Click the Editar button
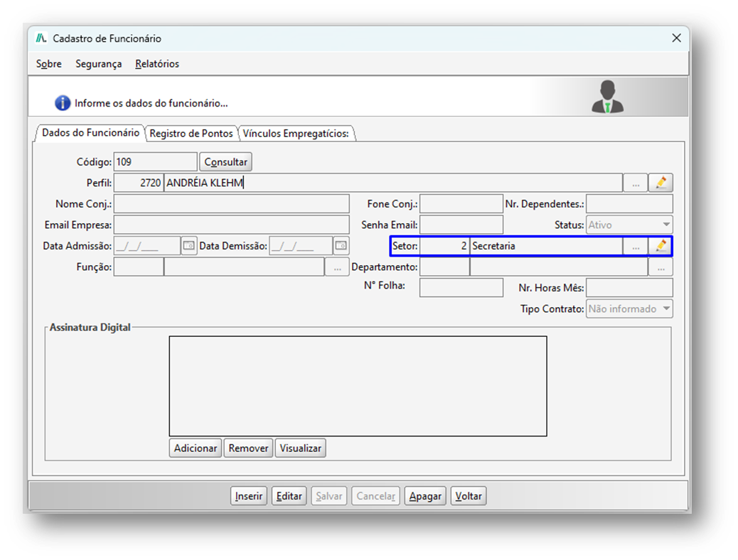This screenshot has height=560, width=738. pyautogui.click(x=289, y=496)
